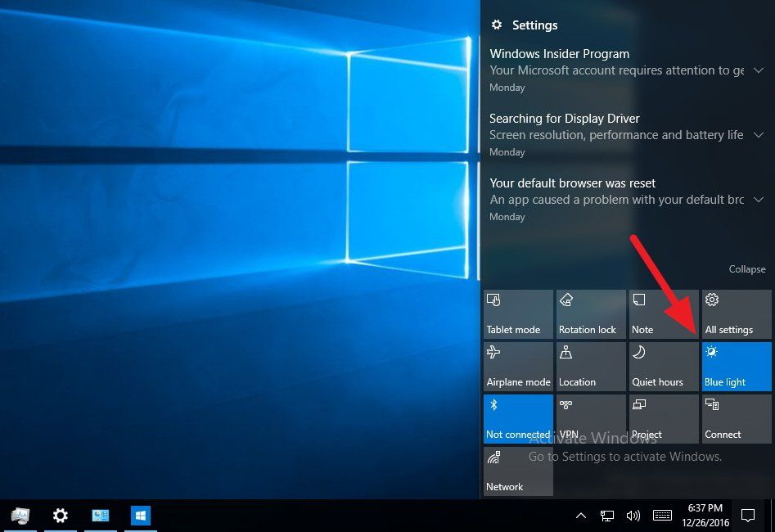Screen dimensions: 775x532
Task: Expand default browser was reset notification
Action: coord(758,200)
